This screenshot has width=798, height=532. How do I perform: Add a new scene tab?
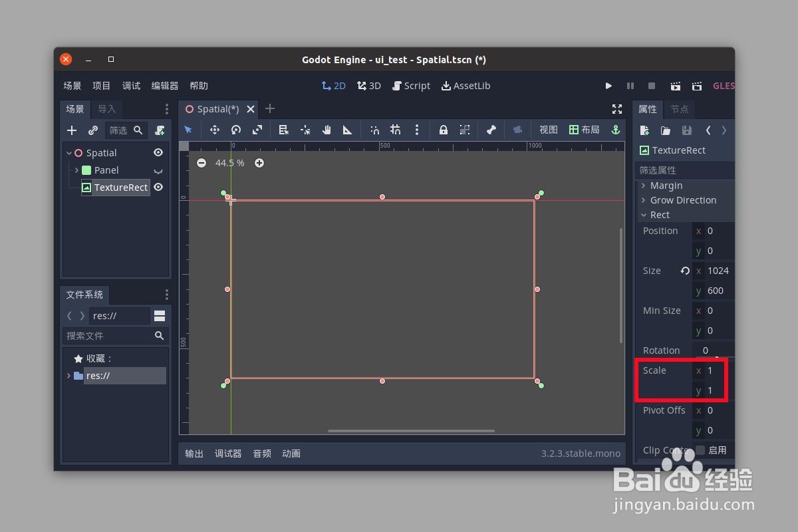click(270, 108)
